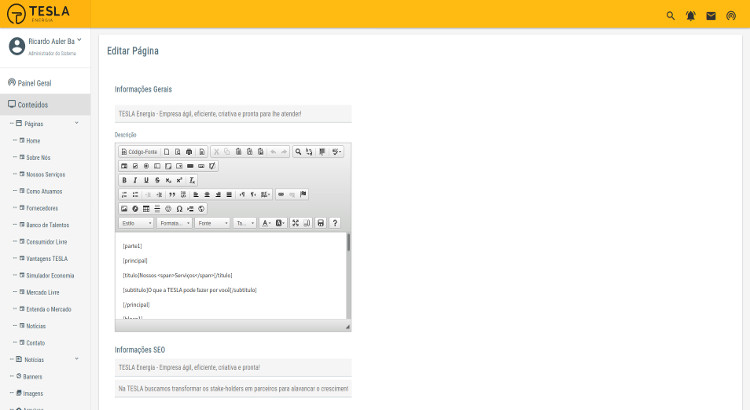Image resolution: width=750 pixels, height=410 pixels.
Task: Insert special character Omega icon
Action: coord(179,209)
